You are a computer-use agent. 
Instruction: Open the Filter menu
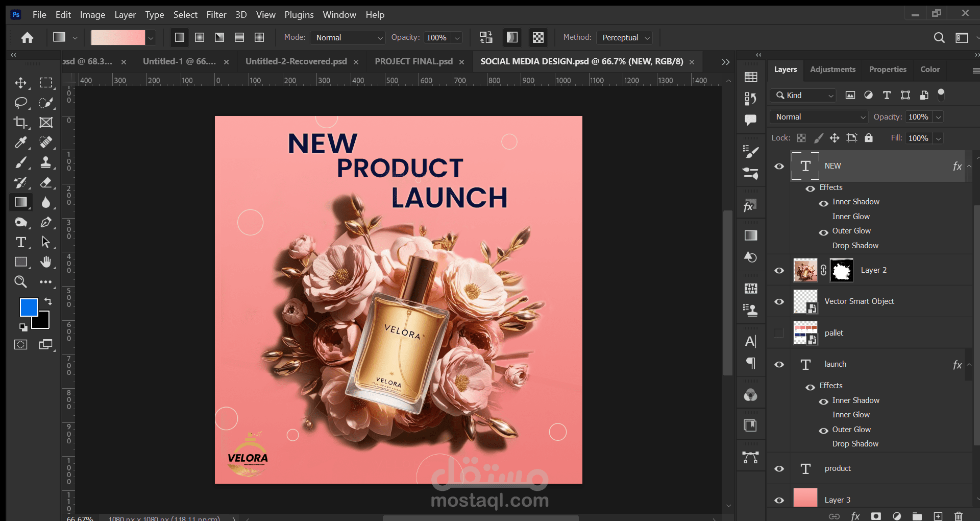pos(216,15)
